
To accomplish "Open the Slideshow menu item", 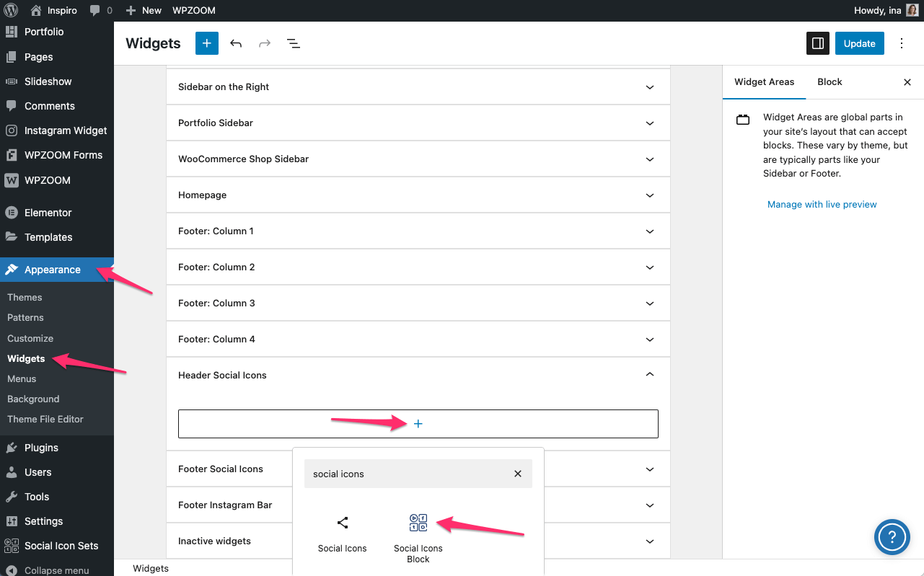I will pos(48,81).
